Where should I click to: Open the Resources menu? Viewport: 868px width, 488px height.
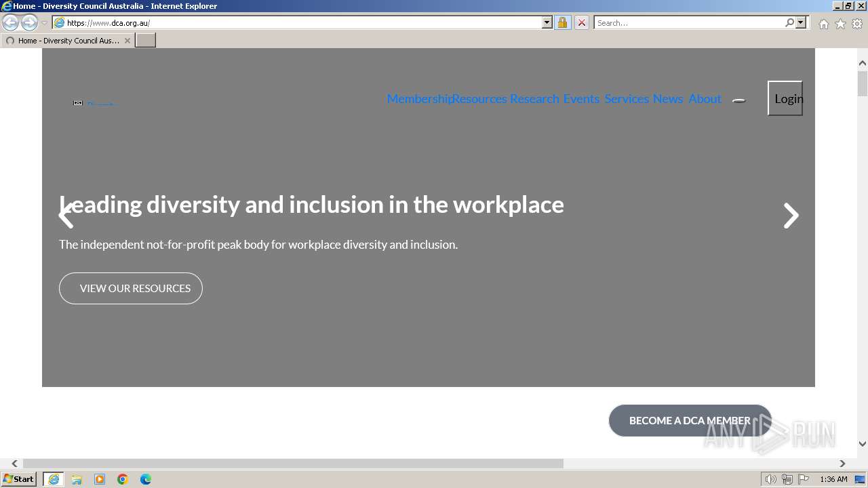coord(479,99)
